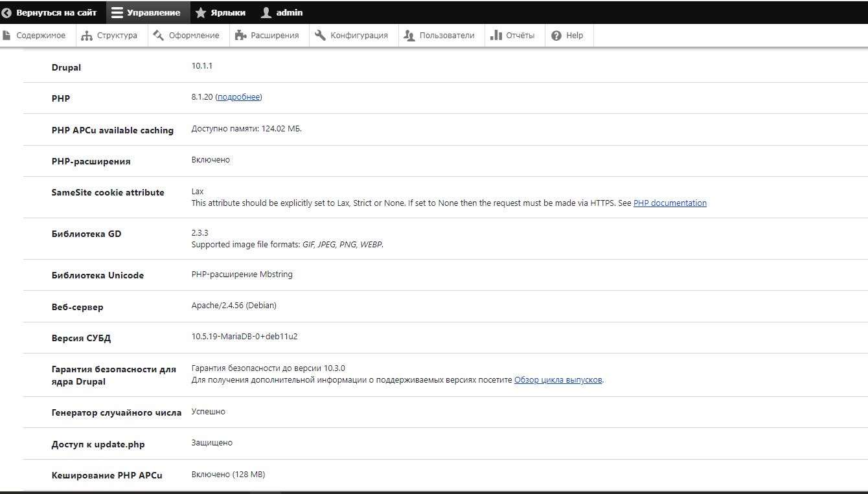This screenshot has width=868, height=494.
Task: Click the Библиотека Unicode label
Action: [x=98, y=275]
